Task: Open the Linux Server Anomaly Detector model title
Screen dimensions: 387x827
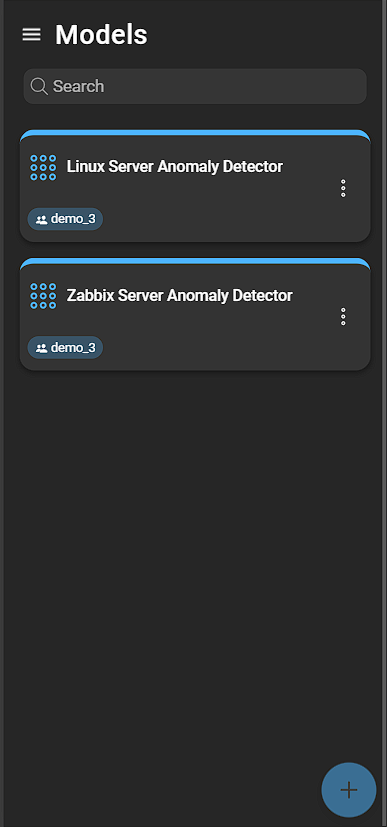Action: (x=175, y=167)
